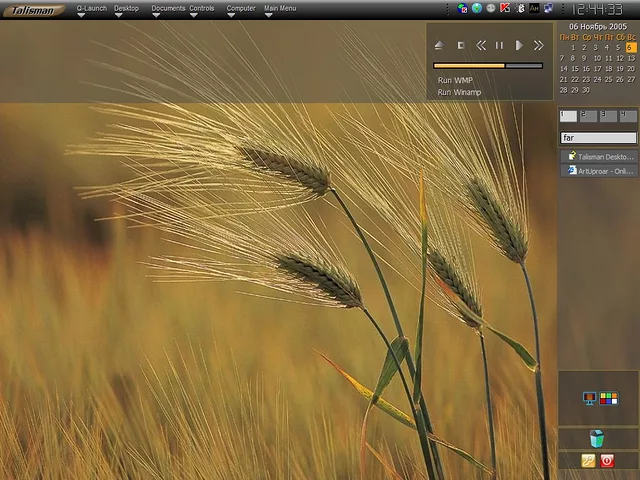Skip to next track in media panel
Screen dimensions: 640x480
pos(539,45)
